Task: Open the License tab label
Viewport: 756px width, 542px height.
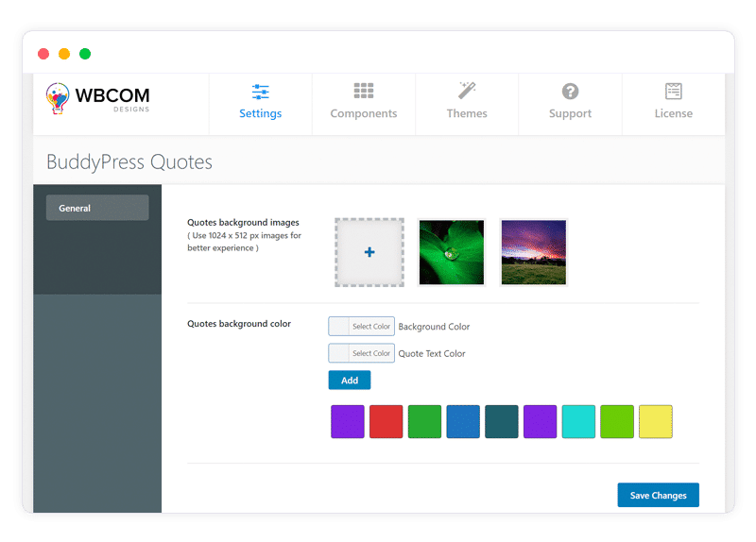Action: (674, 113)
